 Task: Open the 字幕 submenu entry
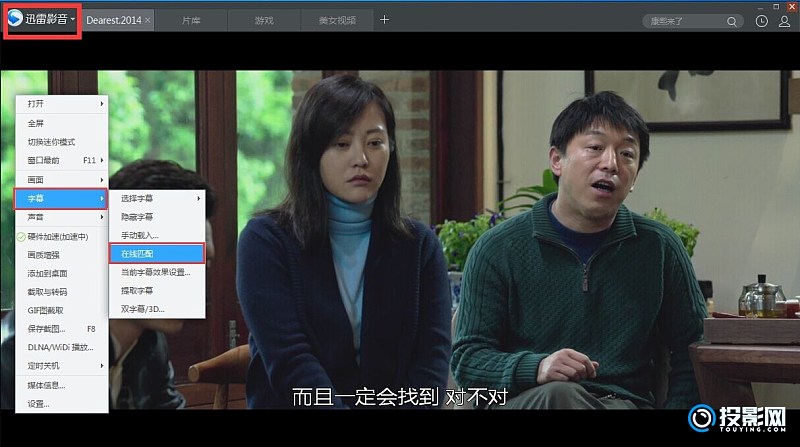(61, 198)
